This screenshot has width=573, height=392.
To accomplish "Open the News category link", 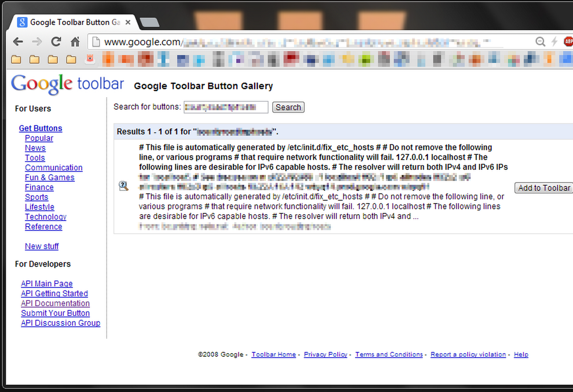I will pos(35,148).
